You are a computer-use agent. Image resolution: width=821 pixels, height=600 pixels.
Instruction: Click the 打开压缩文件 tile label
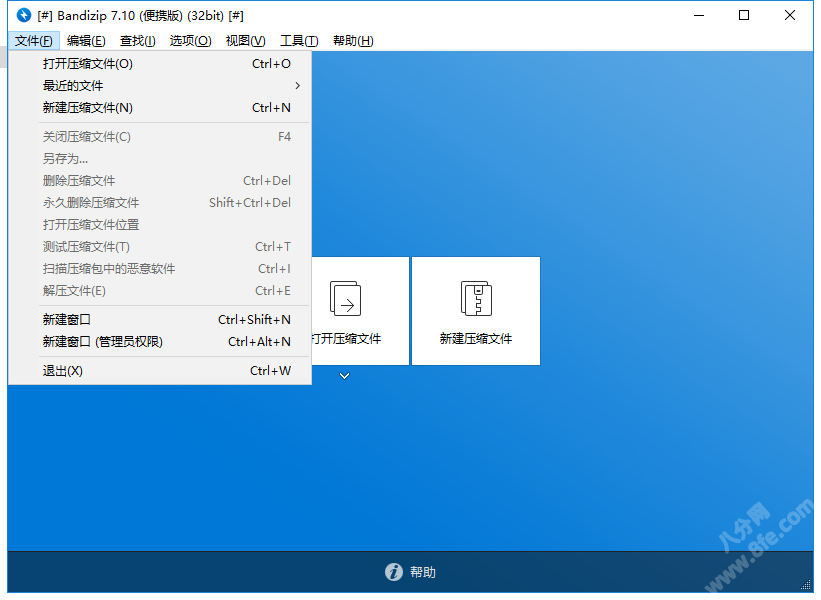click(x=346, y=339)
